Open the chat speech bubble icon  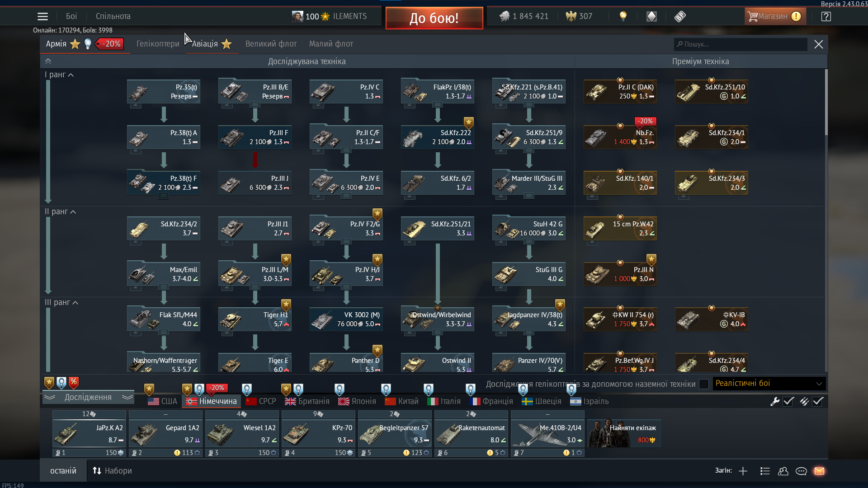pyautogui.click(x=801, y=471)
